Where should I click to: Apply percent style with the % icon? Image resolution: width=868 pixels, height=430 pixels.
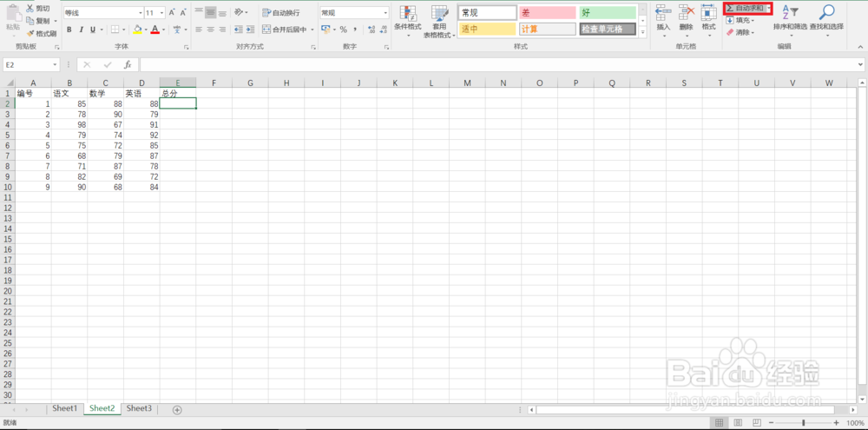coord(343,30)
